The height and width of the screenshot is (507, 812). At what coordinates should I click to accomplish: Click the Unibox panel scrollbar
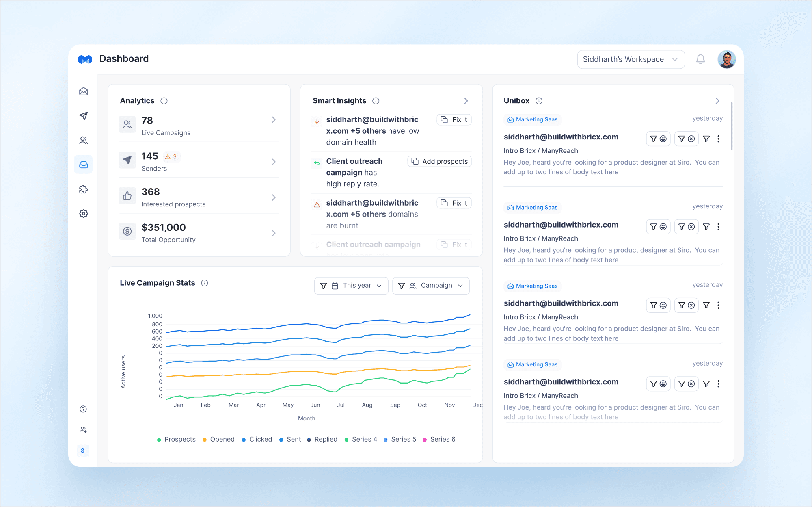732,126
